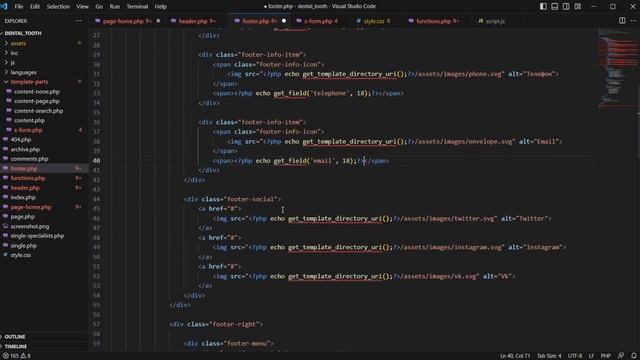Open screenshot.png in explorer

pyautogui.click(x=44, y=227)
